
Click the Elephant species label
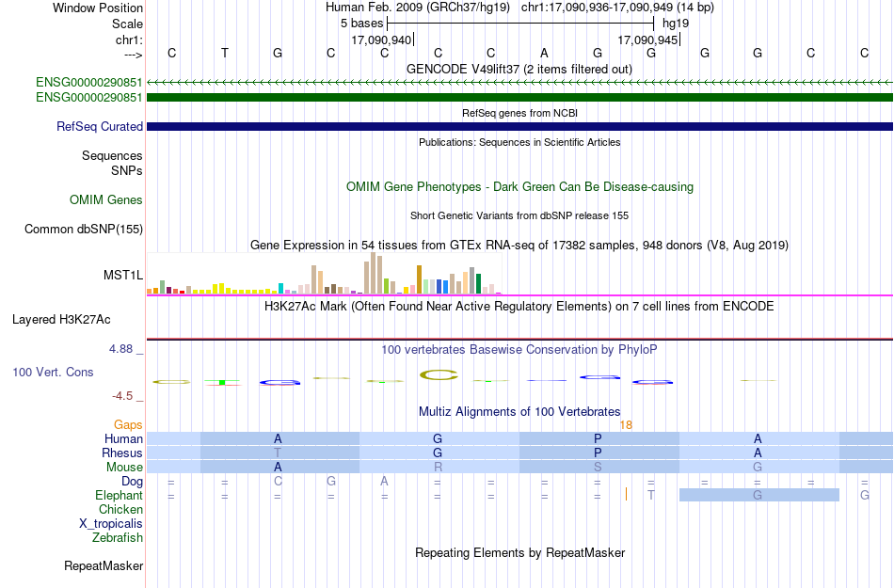[119, 496]
